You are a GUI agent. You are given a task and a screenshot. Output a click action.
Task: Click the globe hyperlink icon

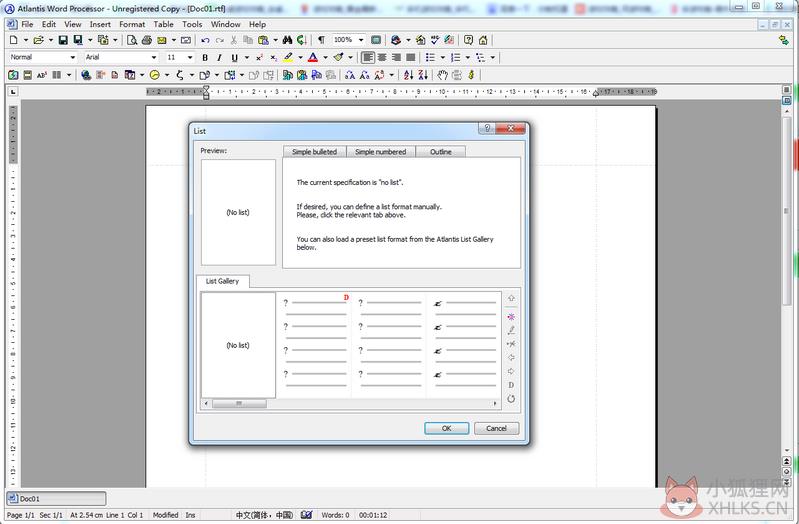point(86,75)
